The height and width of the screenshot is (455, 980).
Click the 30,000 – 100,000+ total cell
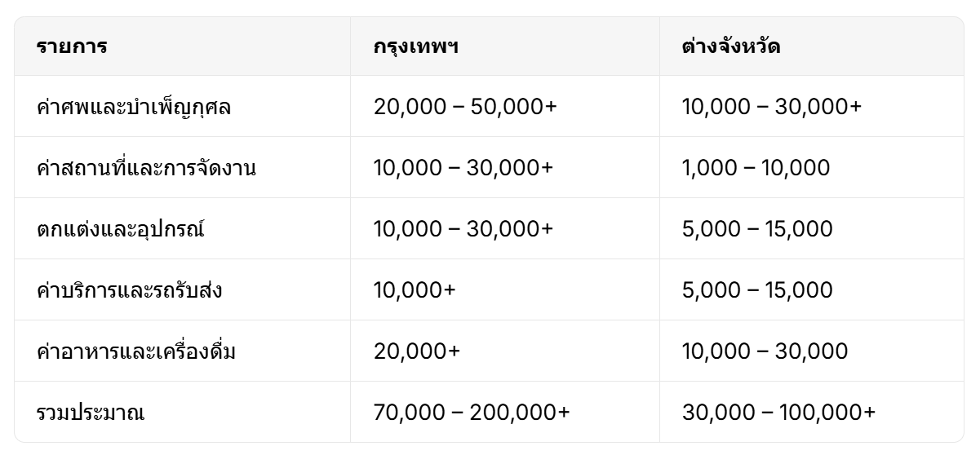pyautogui.click(x=778, y=413)
